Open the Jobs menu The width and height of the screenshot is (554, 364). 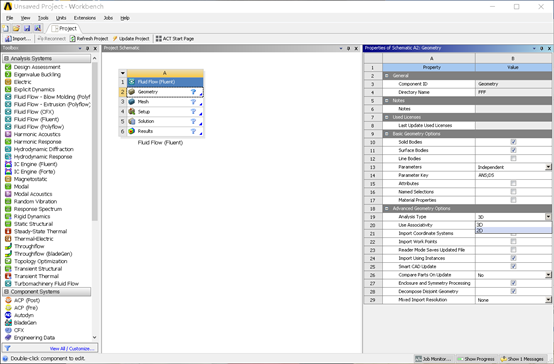tap(108, 18)
